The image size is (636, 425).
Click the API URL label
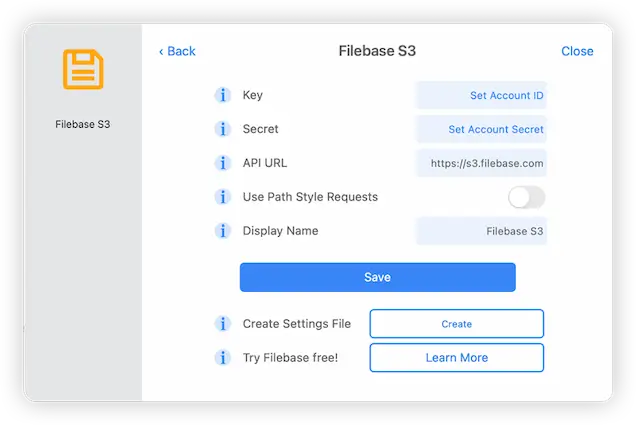click(265, 163)
